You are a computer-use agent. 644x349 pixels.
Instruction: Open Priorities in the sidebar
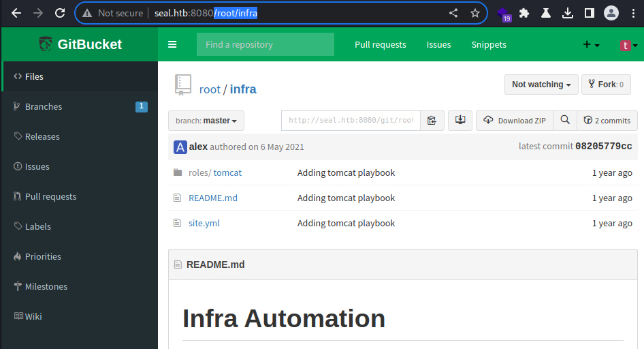point(80,256)
